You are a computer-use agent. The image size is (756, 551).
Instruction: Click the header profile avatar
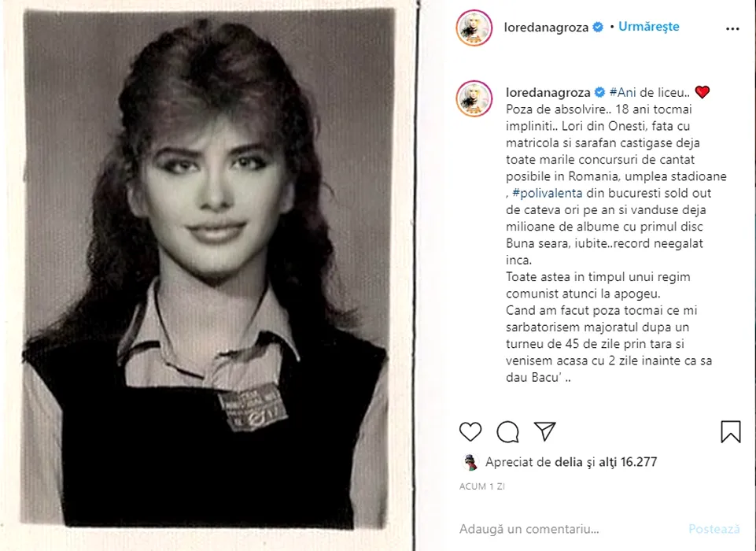tap(474, 28)
